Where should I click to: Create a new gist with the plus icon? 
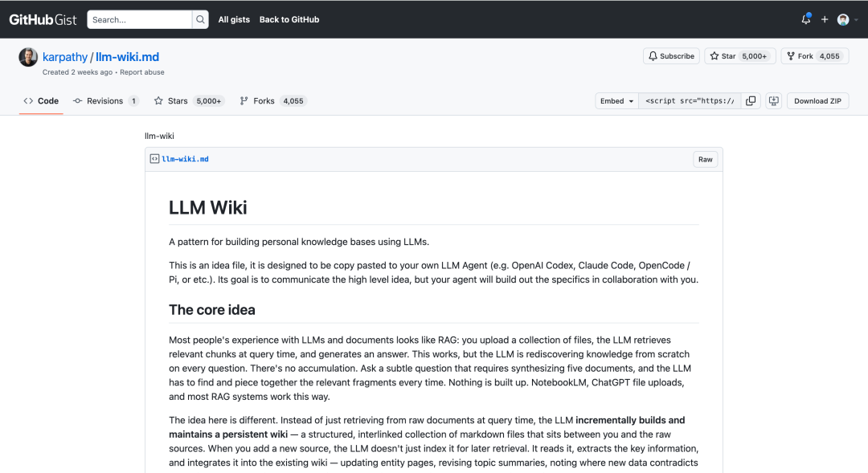[825, 18]
